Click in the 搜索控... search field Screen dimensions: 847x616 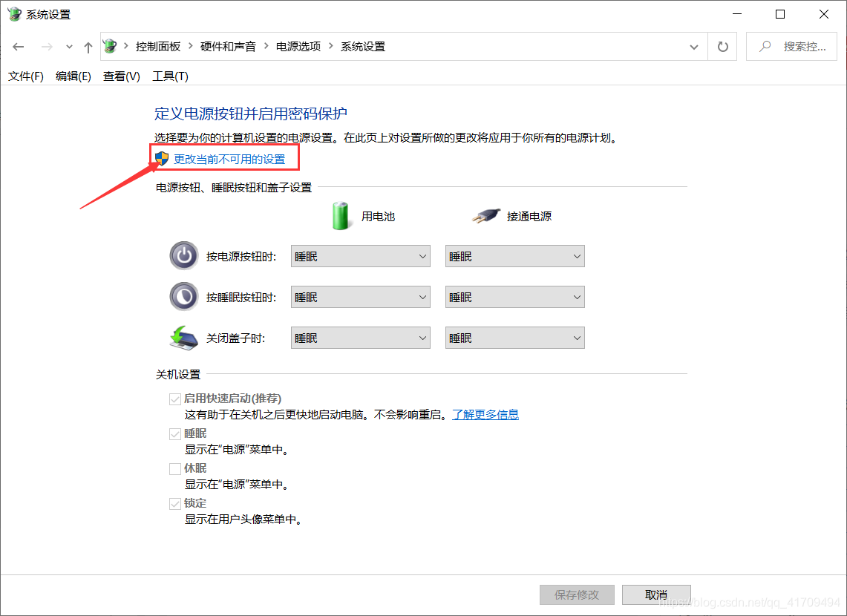click(791, 47)
